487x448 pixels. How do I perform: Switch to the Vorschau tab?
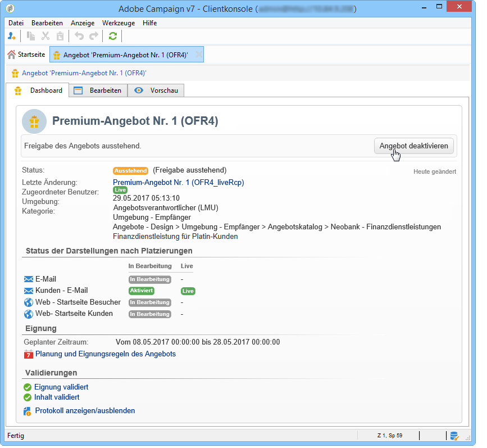(156, 90)
